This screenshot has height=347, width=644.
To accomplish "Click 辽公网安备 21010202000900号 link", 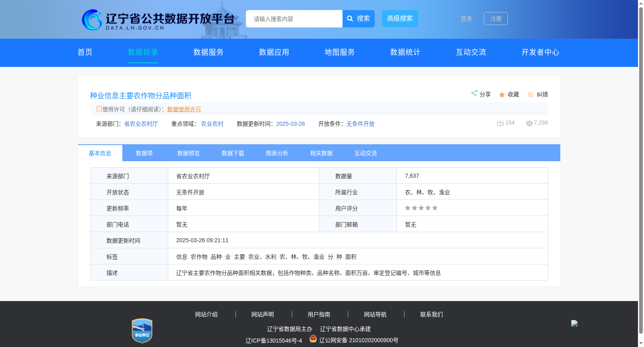I will point(359,340).
